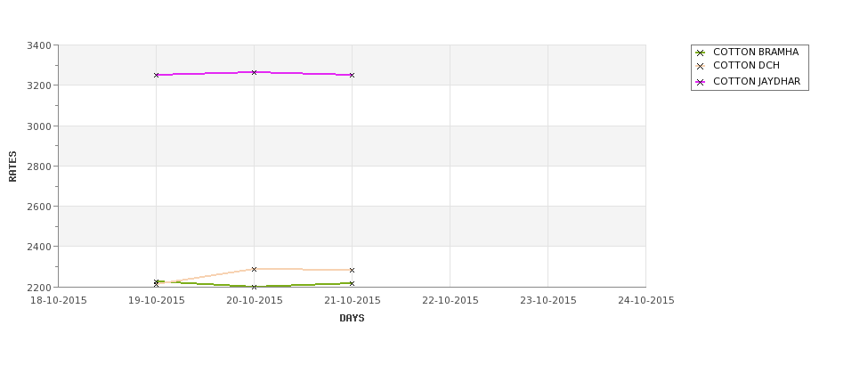Click the 2800 rate axis label
The image size is (868, 382).
pyautogui.click(x=39, y=167)
